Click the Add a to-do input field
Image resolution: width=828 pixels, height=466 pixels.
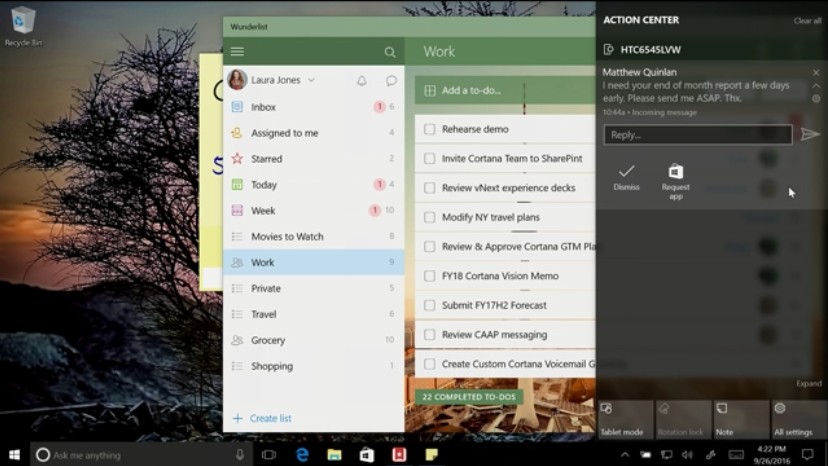click(x=505, y=90)
